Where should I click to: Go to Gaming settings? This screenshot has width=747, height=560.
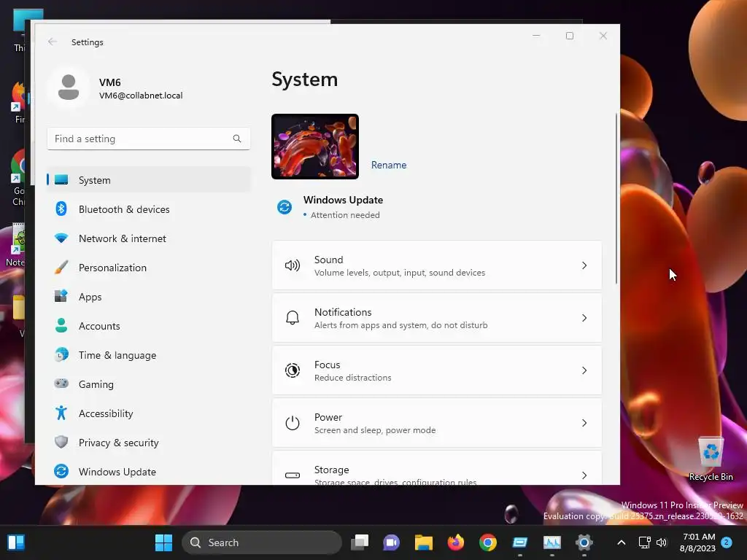click(148, 384)
